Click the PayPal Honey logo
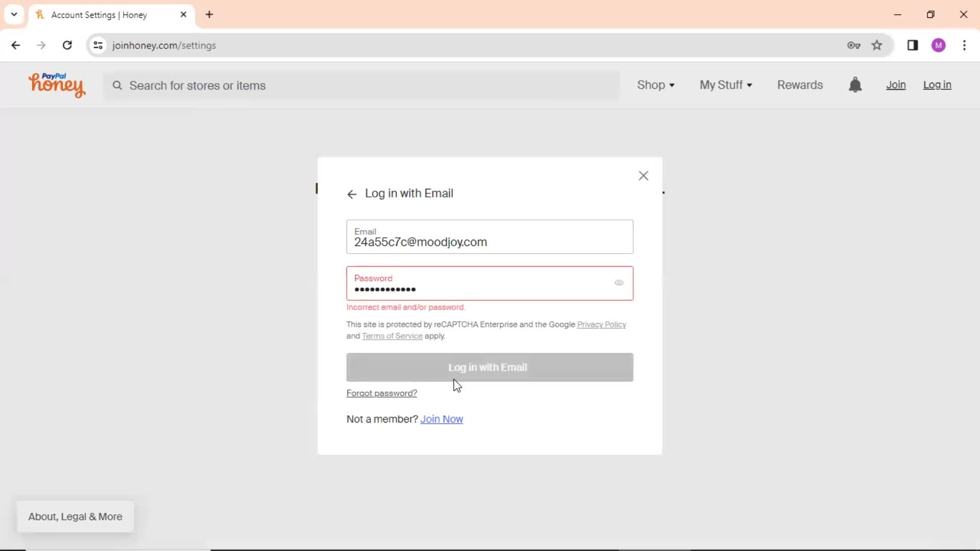Image resolution: width=980 pixels, height=551 pixels. [57, 85]
